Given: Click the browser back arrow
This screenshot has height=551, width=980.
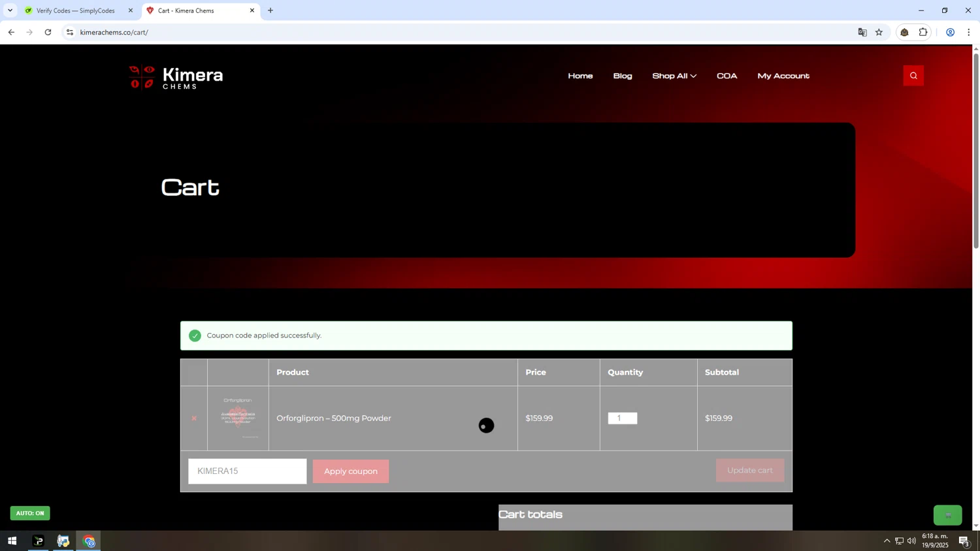Looking at the screenshot, I should point(11,32).
